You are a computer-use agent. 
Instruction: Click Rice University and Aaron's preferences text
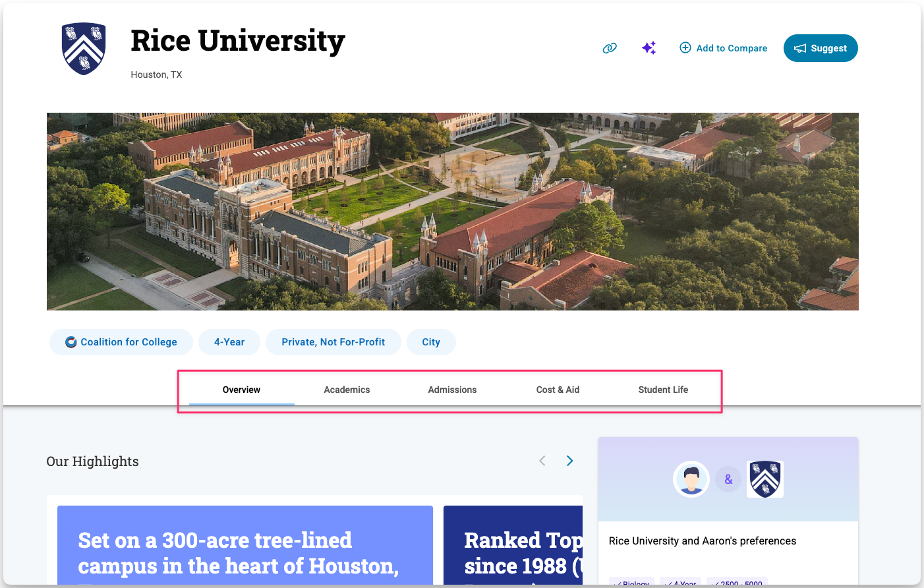(703, 541)
